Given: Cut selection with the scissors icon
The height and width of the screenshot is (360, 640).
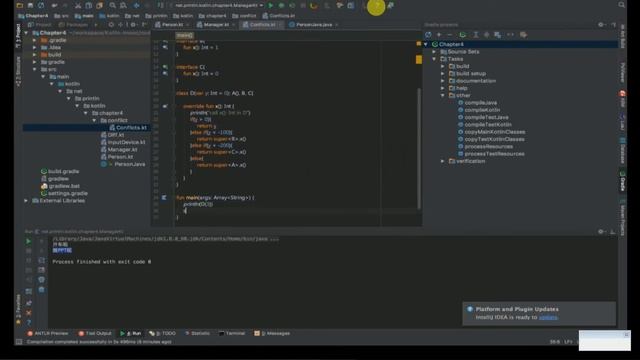Looking at the screenshot, I should click(78, 6).
